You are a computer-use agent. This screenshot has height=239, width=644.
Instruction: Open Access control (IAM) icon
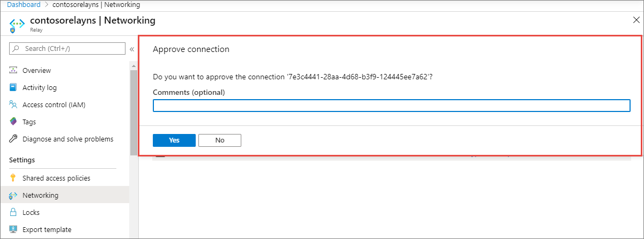13,104
